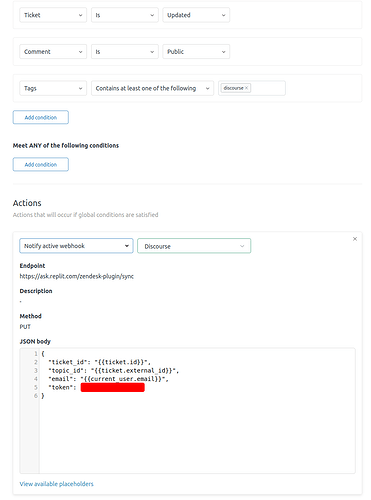Open the Updated value dropdown

[x=196, y=15]
